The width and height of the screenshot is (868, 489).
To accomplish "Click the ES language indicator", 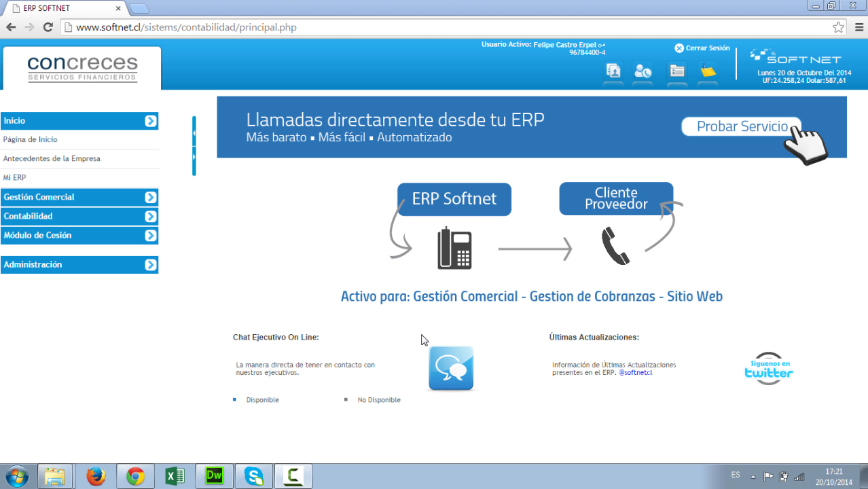I will pos(736,475).
